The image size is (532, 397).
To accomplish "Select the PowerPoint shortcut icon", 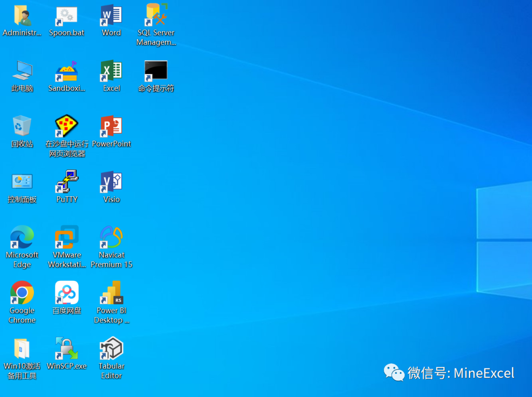I will coord(111,127).
